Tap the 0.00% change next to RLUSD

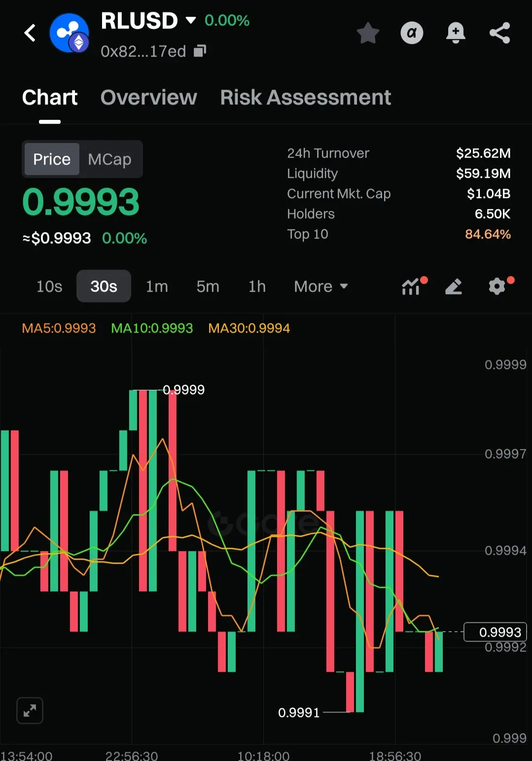point(227,21)
